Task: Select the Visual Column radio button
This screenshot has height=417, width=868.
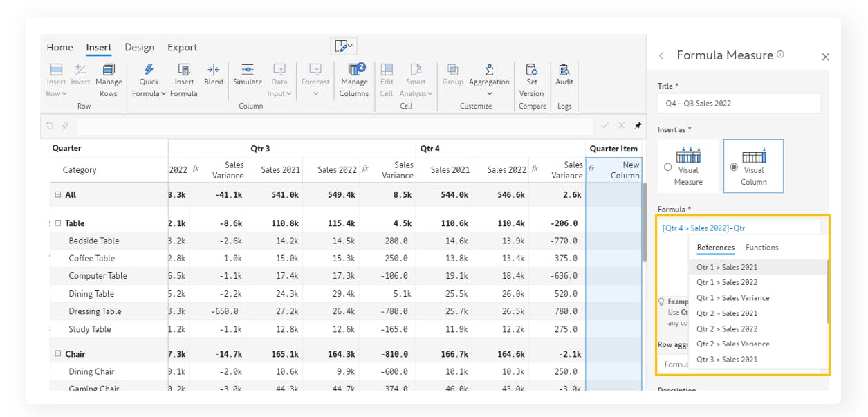Action: (734, 167)
